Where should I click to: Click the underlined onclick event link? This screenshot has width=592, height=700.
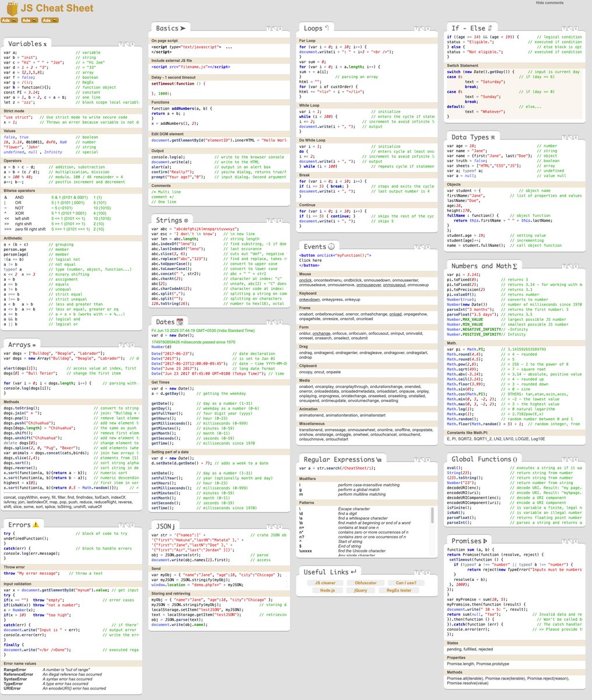click(305, 281)
